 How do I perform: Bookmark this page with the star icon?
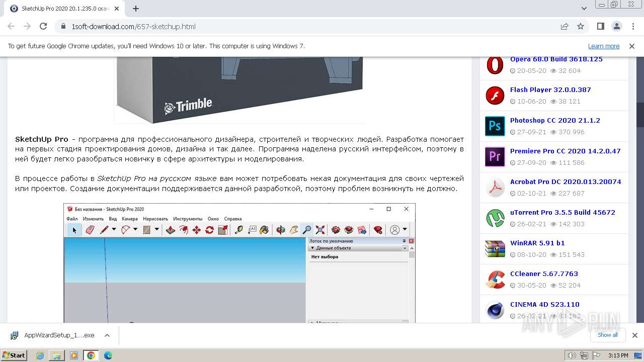581,27
